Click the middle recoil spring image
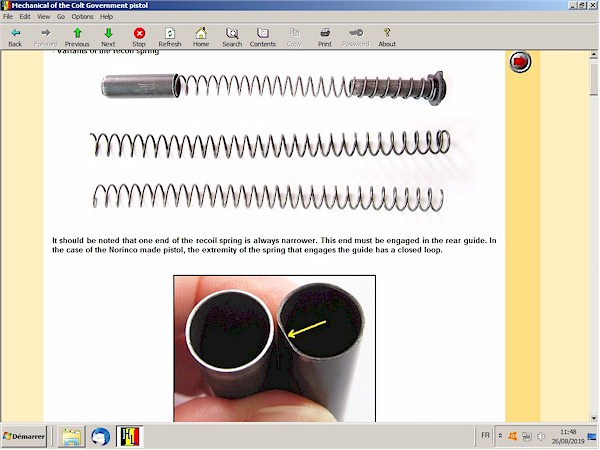The height and width of the screenshot is (450, 600). [270, 144]
